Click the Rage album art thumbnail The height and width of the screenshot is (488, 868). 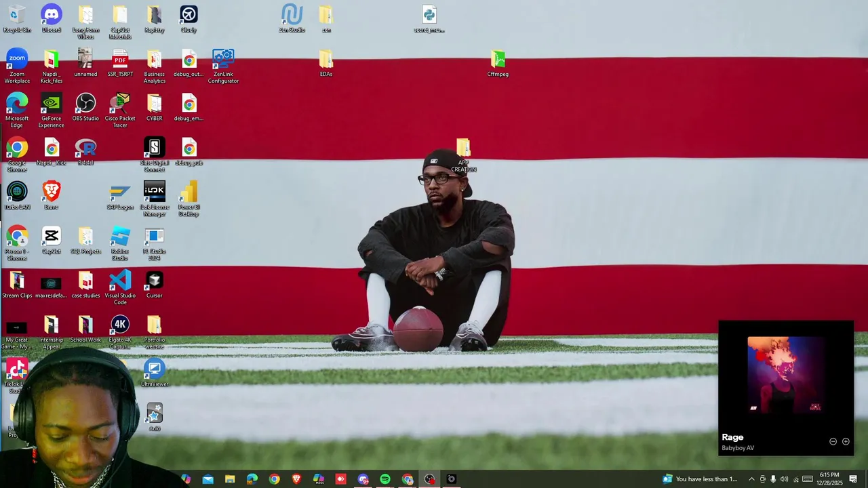[786, 375]
